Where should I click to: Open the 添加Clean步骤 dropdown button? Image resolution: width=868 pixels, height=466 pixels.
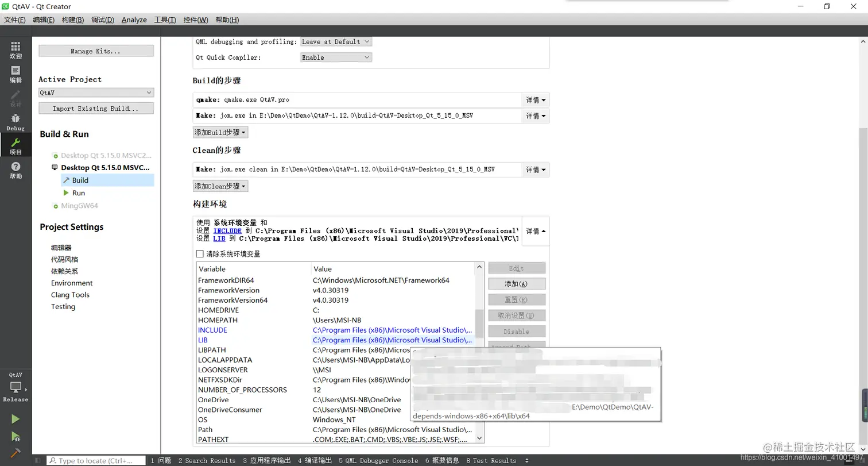(x=220, y=186)
